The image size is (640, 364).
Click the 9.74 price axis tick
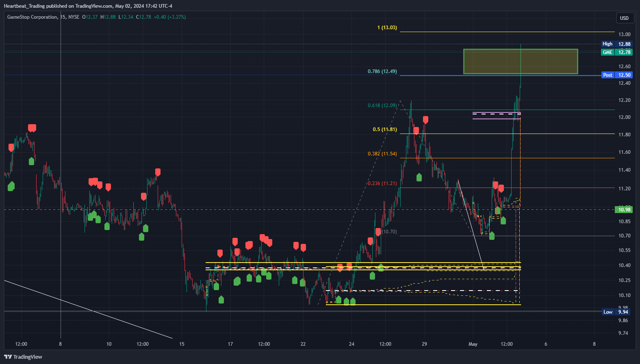[623, 333]
